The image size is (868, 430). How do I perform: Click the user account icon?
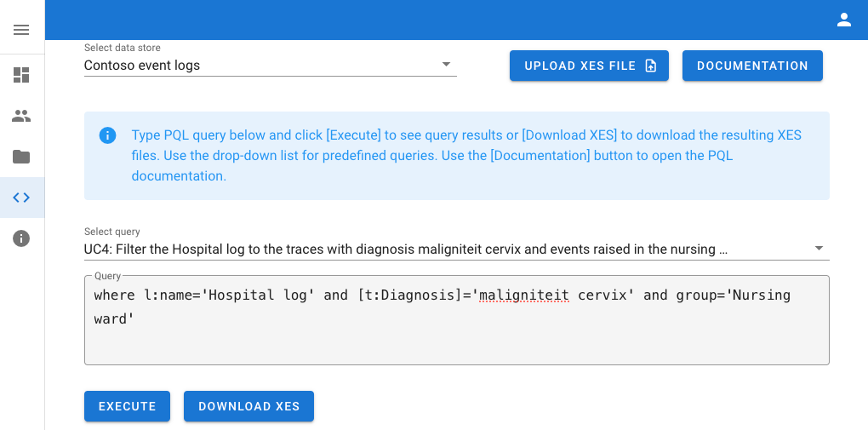[x=843, y=20]
